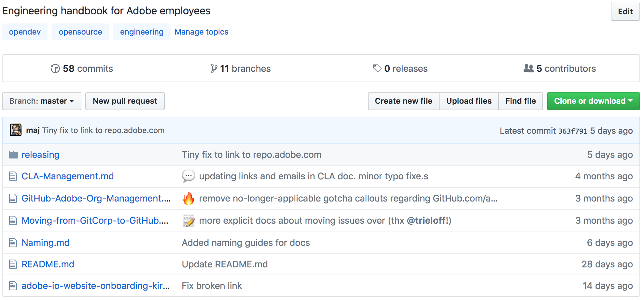The height and width of the screenshot is (300, 644).
Task: Click the releasing folder icon
Action: click(x=14, y=155)
